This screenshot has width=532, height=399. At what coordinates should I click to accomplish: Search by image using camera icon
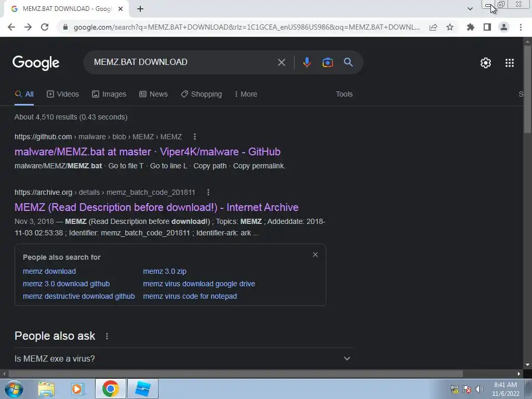327,62
